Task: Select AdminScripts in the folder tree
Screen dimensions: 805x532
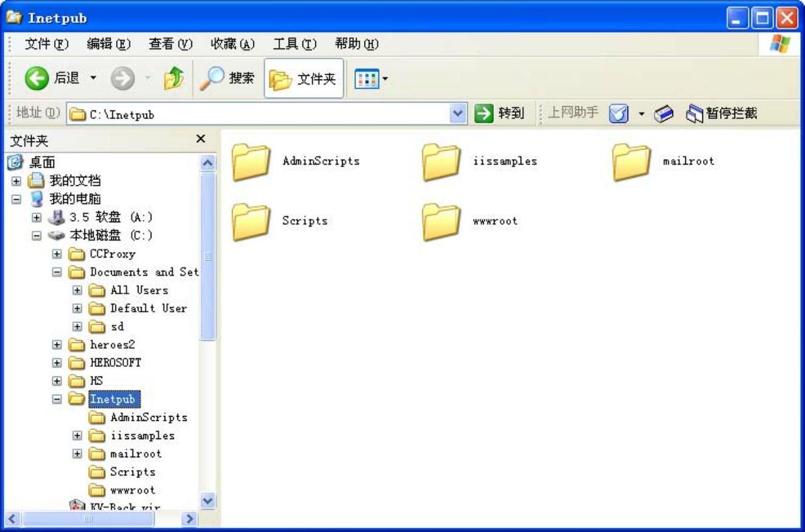Action: pos(149,418)
